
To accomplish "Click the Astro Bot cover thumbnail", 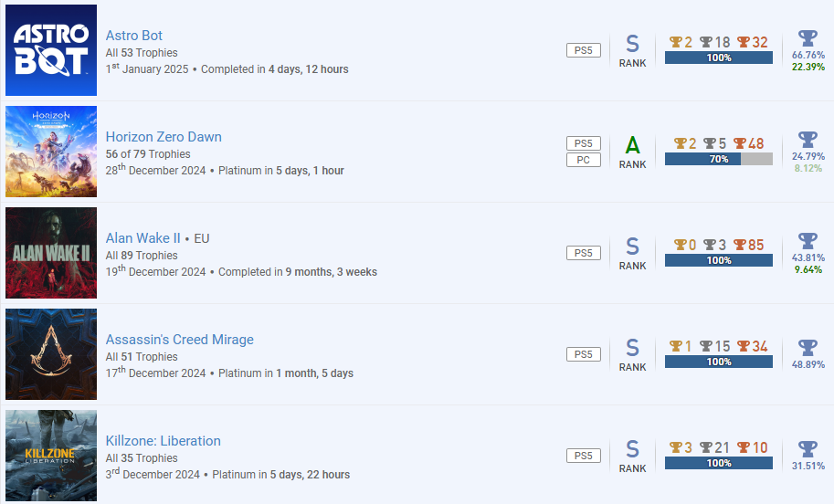I will (51, 50).
